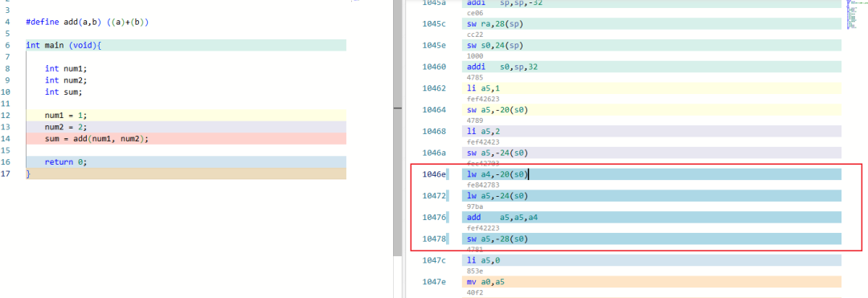Click address 10472 in the assembly gutter
This screenshot has width=868, height=298.
pos(434,196)
